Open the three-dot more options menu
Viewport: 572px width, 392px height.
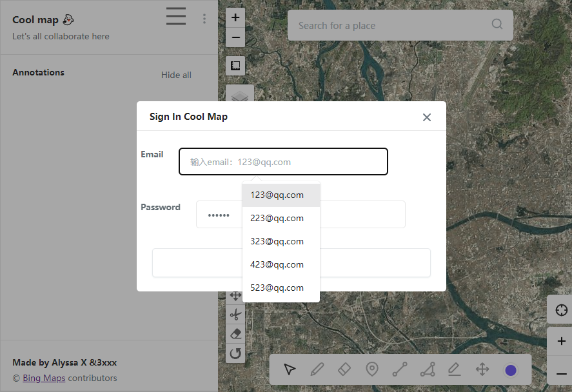204,19
